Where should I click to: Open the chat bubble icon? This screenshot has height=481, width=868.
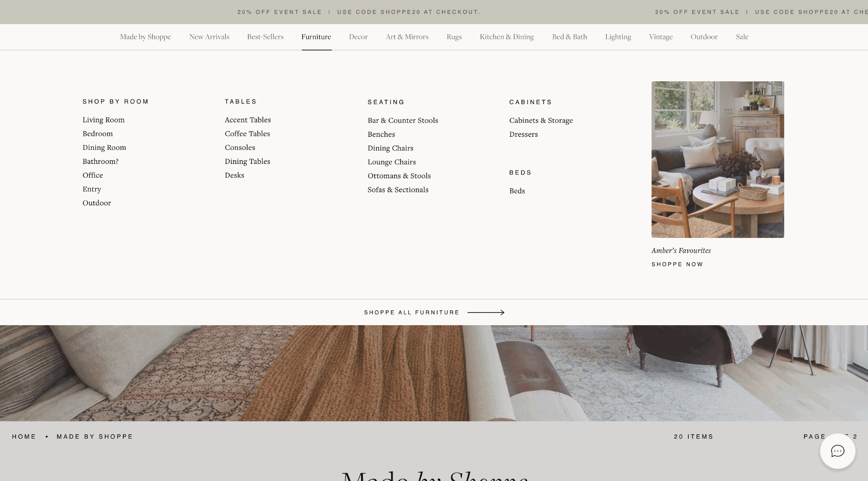tap(837, 451)
